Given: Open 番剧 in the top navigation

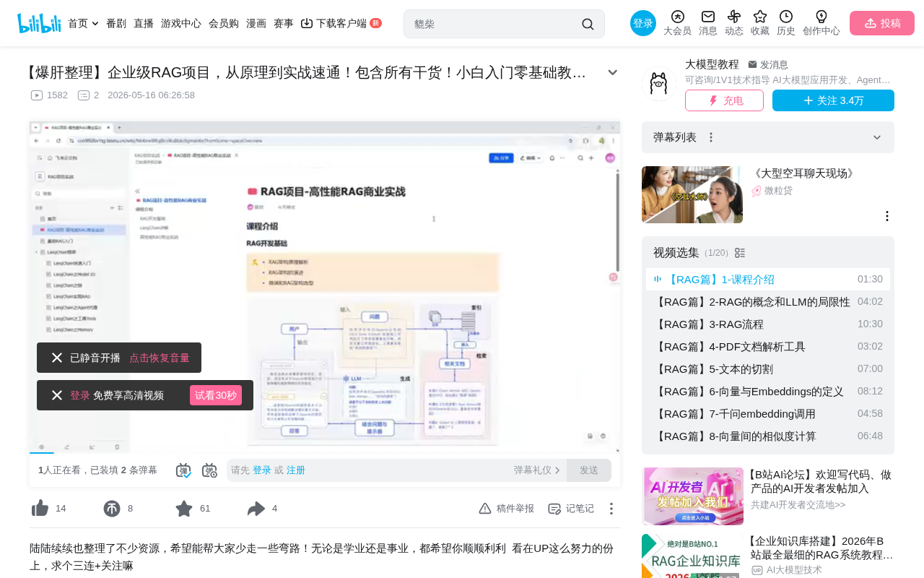Looking at the screenshot, I should (x=116, y=23).
